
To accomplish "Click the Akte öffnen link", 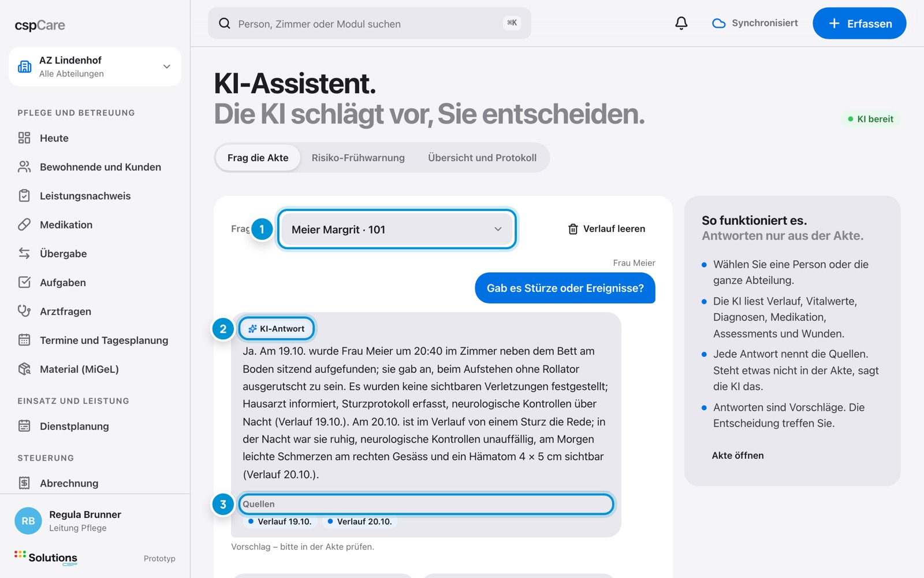I will tap(737, 455).
